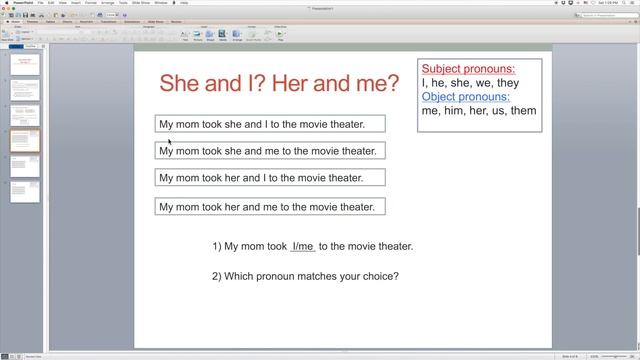The image size is (640, 360).
Task: Open the Arrange button in ribbon
Action: coord(237,36)
